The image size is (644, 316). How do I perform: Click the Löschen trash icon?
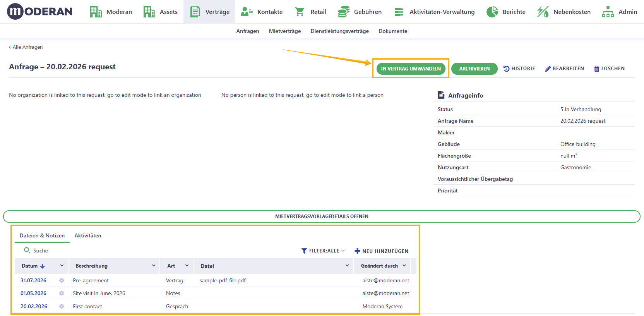point(597,69)
